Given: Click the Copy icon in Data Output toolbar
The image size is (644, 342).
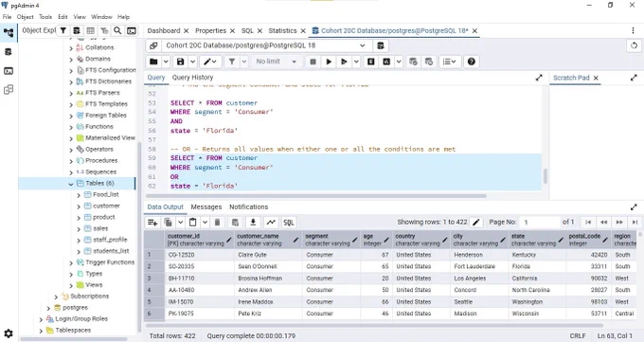Looking at the screenshot, I should (x=168, y=223).
